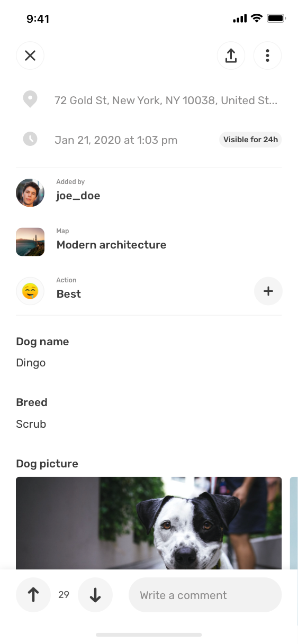This screenshot has width=298, height=644.
Task: Open joe_doe's profile avatar
Action: [30, 192]
